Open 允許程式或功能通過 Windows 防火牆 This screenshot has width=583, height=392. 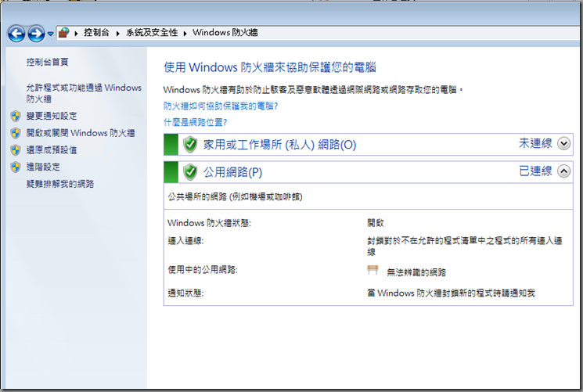click(84, 93)
